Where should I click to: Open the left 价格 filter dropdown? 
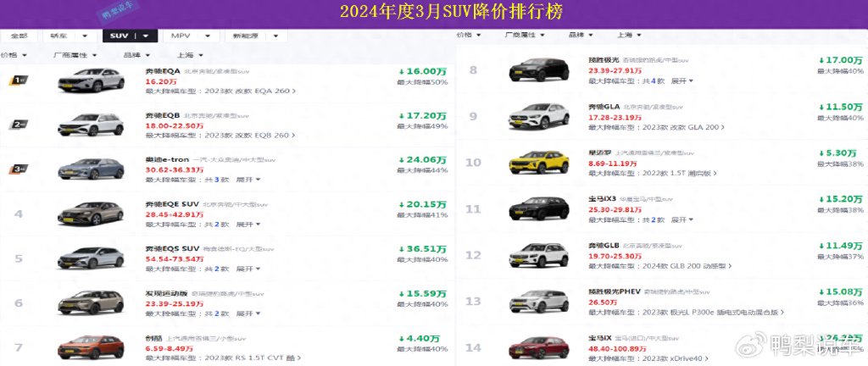coord(15,55)
